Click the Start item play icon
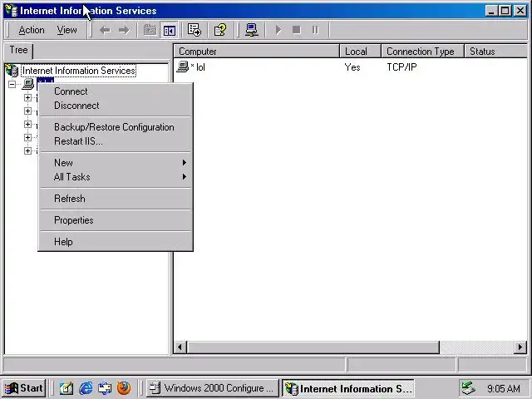532x399 pixels. click(278, 30)
